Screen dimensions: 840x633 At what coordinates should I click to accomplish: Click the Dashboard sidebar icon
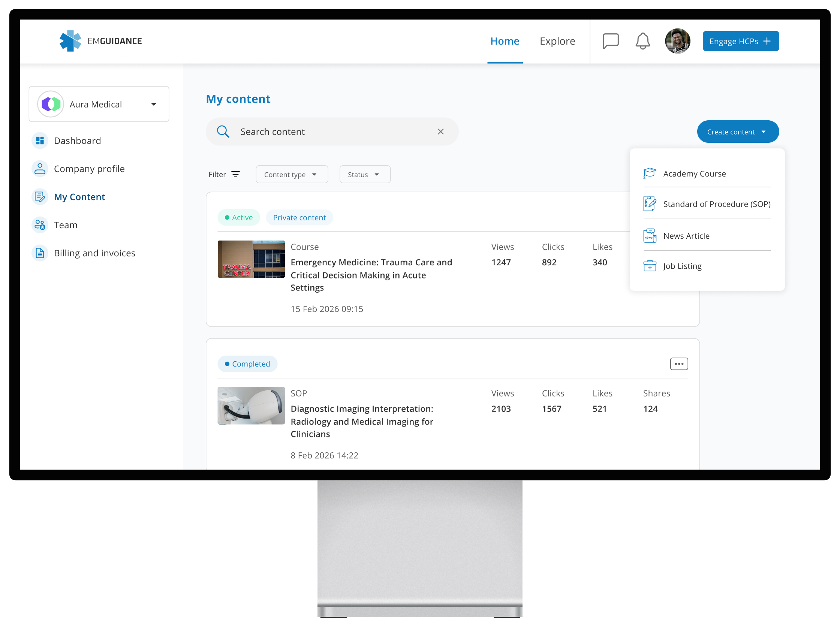tap(40, 141)
